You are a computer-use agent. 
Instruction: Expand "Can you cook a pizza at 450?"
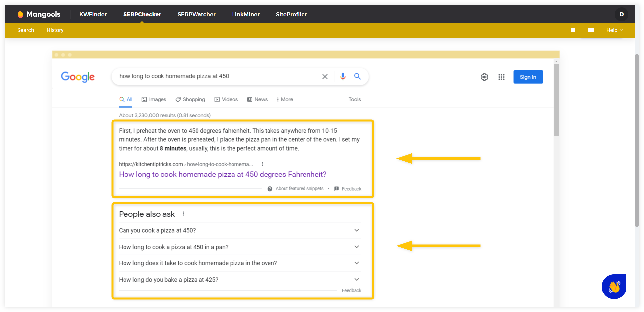point(240,230)
